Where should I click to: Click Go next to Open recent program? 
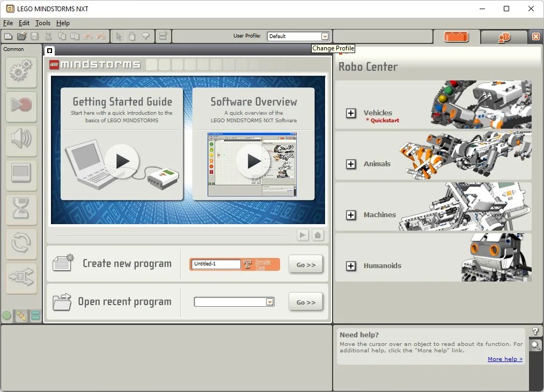[306, 302]
